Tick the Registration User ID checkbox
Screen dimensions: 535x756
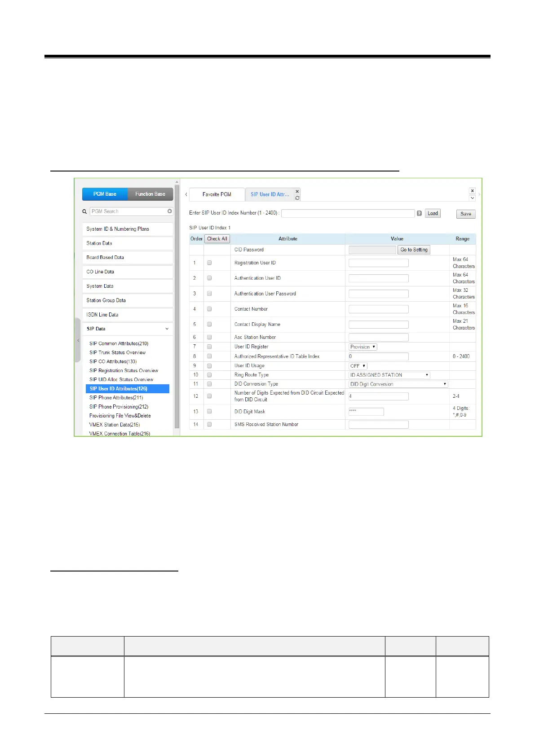(x=209, y=263)
